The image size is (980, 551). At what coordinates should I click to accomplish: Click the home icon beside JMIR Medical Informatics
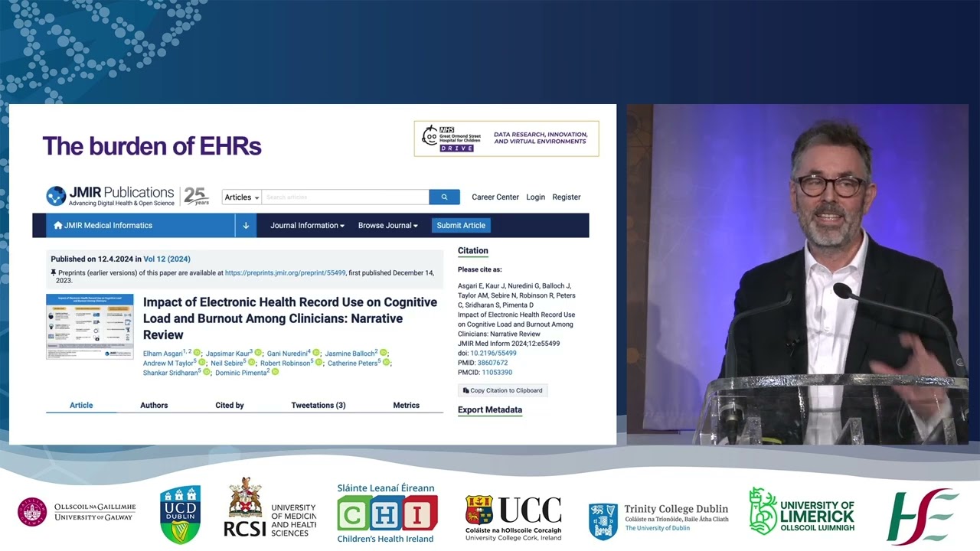pyautogui.click(x=58, y=226)
